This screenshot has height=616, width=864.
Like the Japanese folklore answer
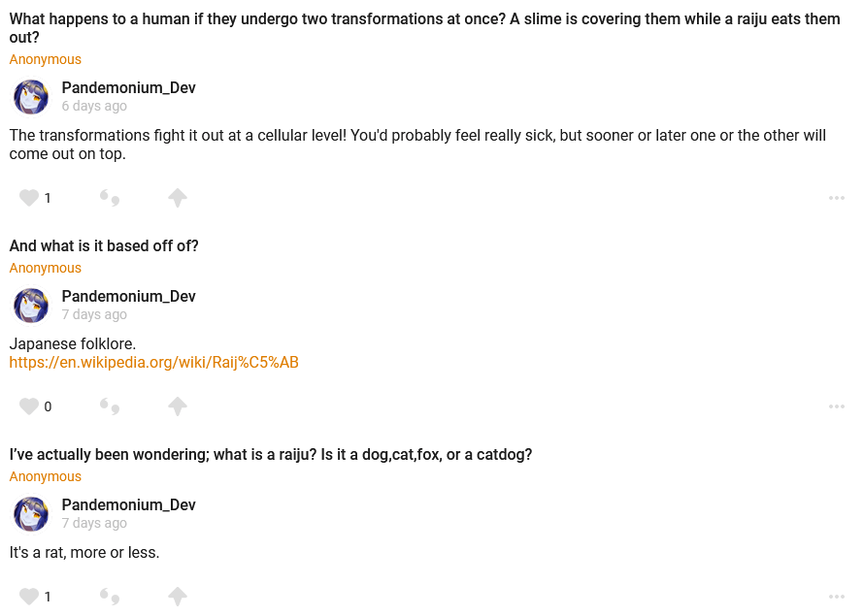coord(29,406)
